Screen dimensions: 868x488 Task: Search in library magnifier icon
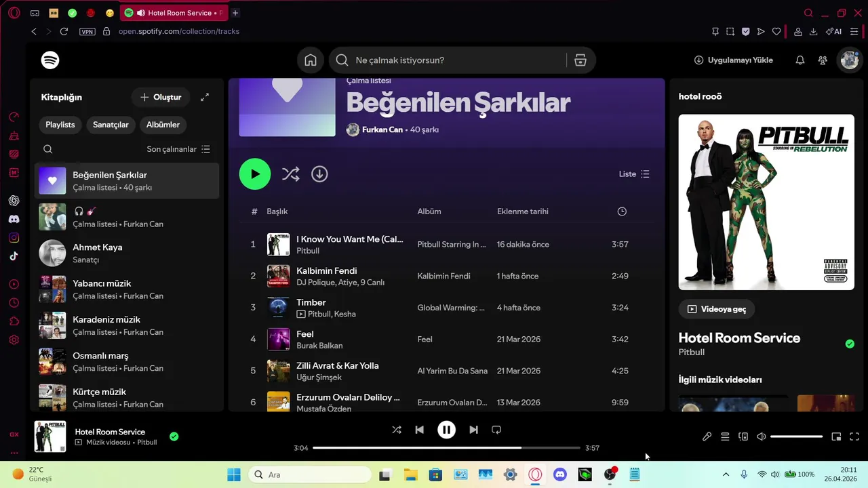47,149
